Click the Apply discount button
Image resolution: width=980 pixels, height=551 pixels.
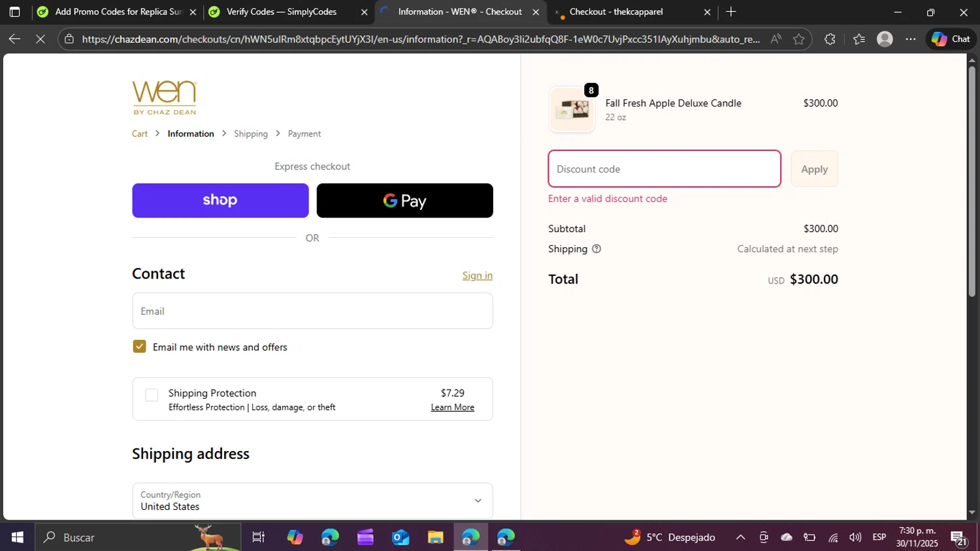coord(814,169)
